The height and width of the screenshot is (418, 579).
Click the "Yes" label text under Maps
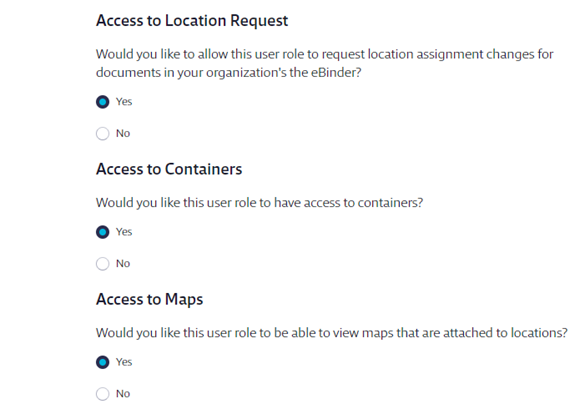(x=124, y=362)
